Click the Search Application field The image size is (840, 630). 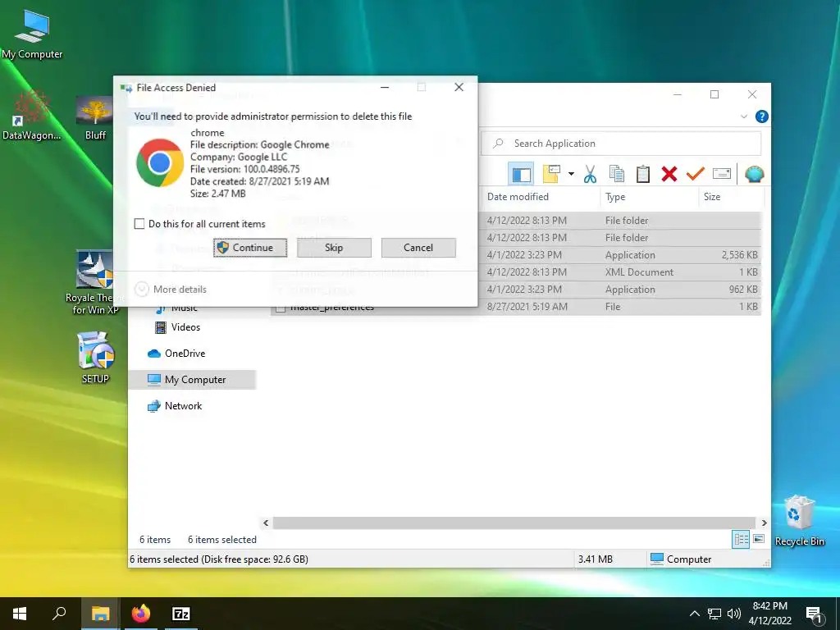[x=622, y=143]
